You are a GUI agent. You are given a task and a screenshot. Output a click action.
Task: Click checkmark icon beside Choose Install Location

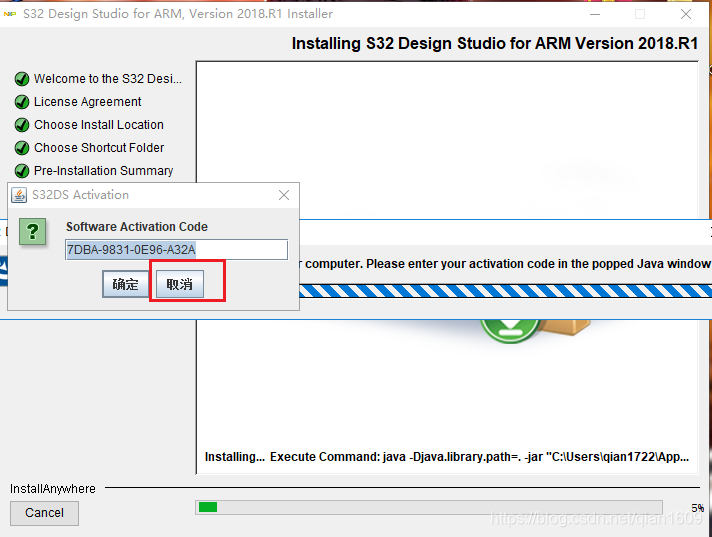point(21,125)
